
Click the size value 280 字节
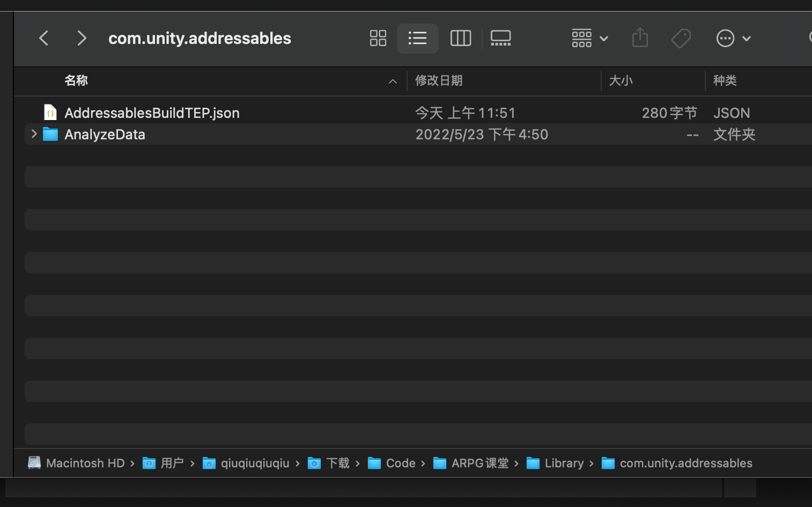click(x=669, y=113)
